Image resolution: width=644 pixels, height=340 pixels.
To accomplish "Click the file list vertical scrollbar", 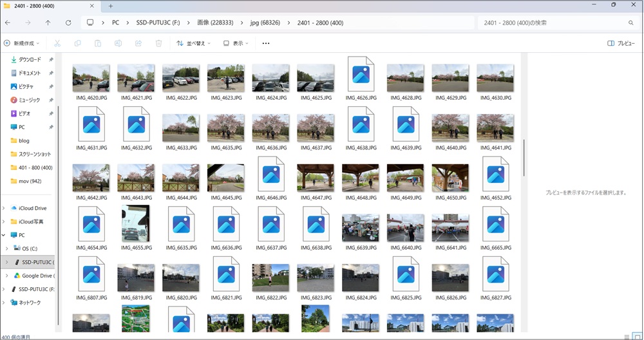I will tap(524, 158).
